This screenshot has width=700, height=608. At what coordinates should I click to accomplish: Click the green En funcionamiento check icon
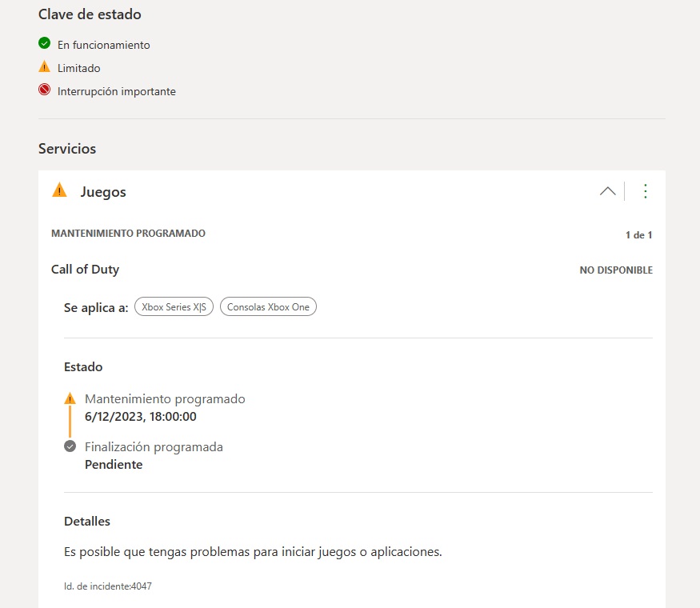(x=44, y=44)
